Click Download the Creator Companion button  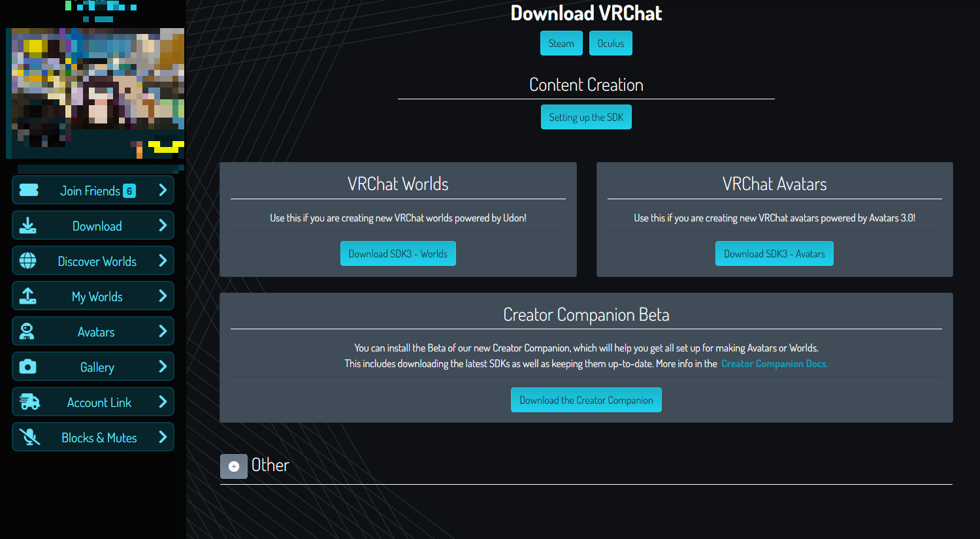586,400
